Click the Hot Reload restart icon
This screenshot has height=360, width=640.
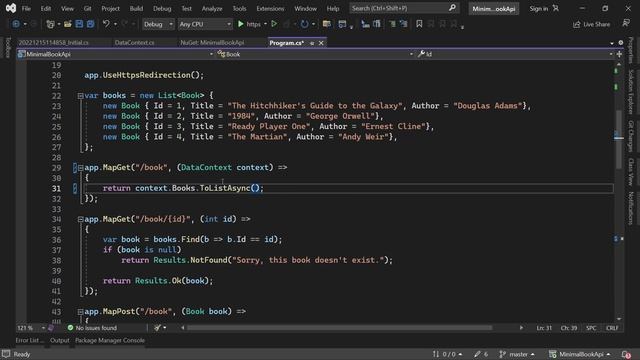(x=304, y=24)
